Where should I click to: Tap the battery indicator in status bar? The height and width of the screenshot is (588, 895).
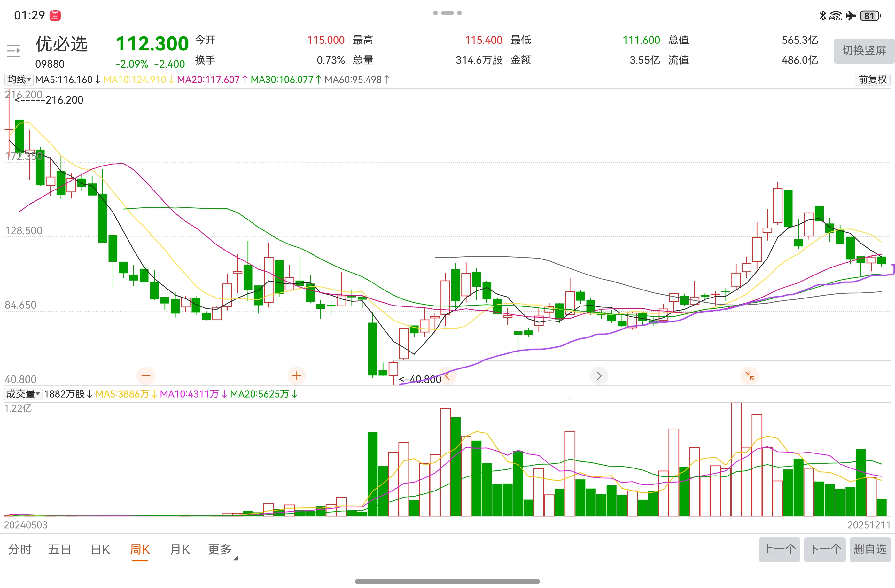coord(870,16)
